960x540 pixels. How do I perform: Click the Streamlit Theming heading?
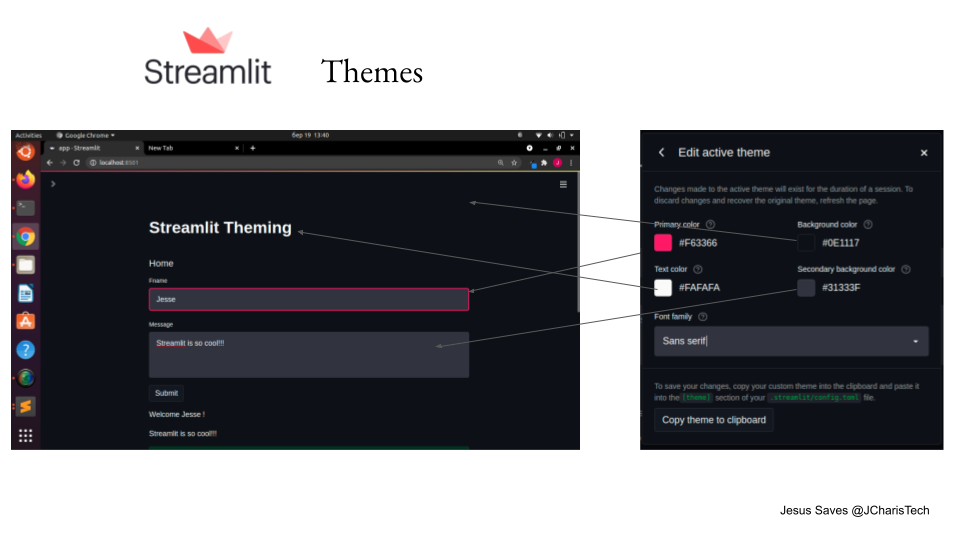point(220,228)
